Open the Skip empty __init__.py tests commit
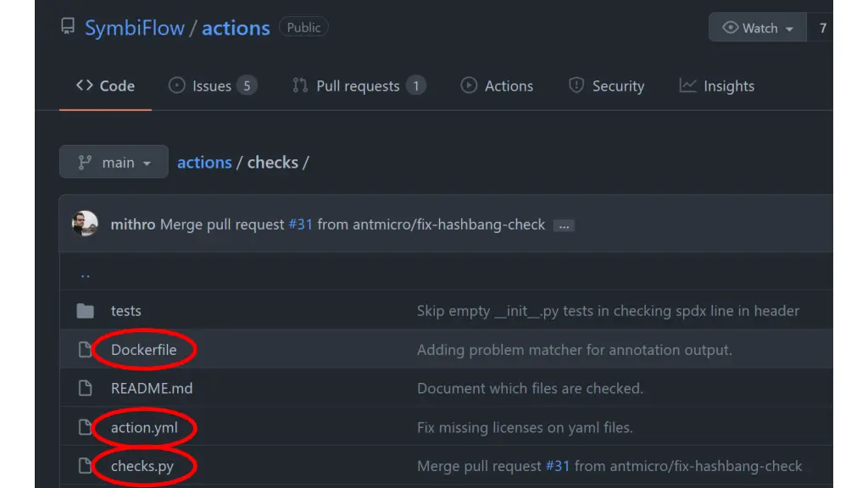Screen dimensions: 868x488 coord(608,311)
